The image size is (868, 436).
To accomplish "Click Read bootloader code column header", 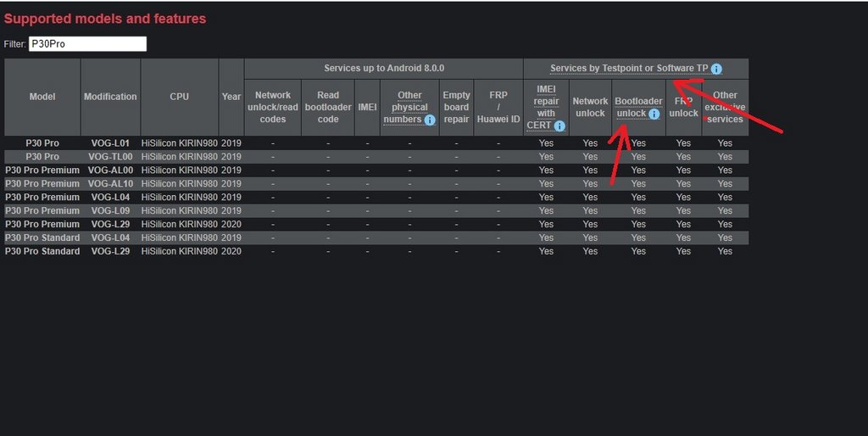I will [328, 107].
